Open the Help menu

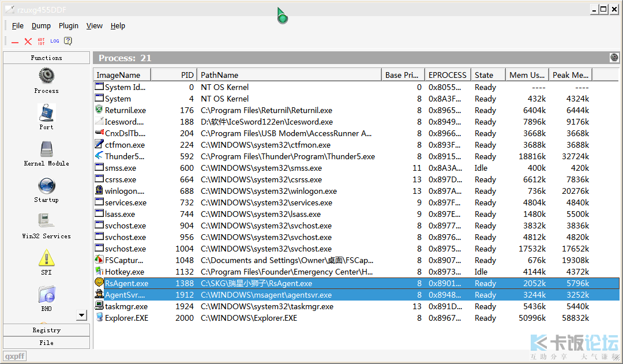pos(118,26)
